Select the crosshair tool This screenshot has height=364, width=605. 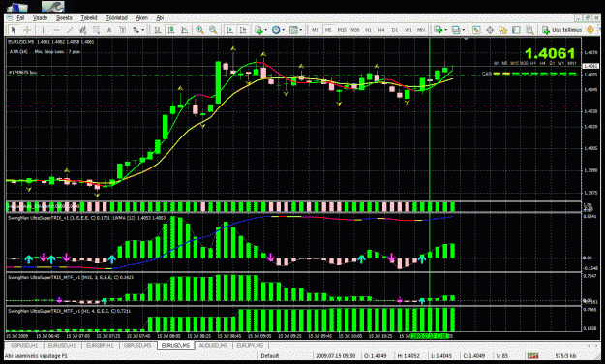pos(27,30)
